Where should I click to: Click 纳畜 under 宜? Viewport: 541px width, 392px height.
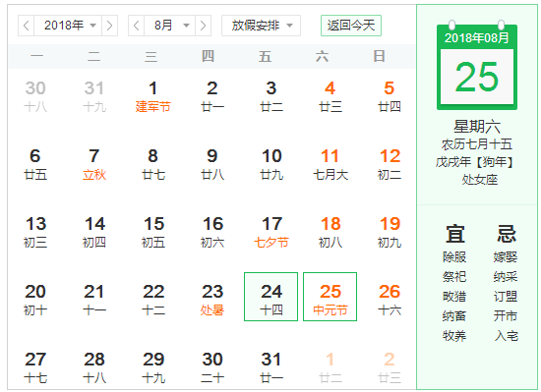coord(454,316)
